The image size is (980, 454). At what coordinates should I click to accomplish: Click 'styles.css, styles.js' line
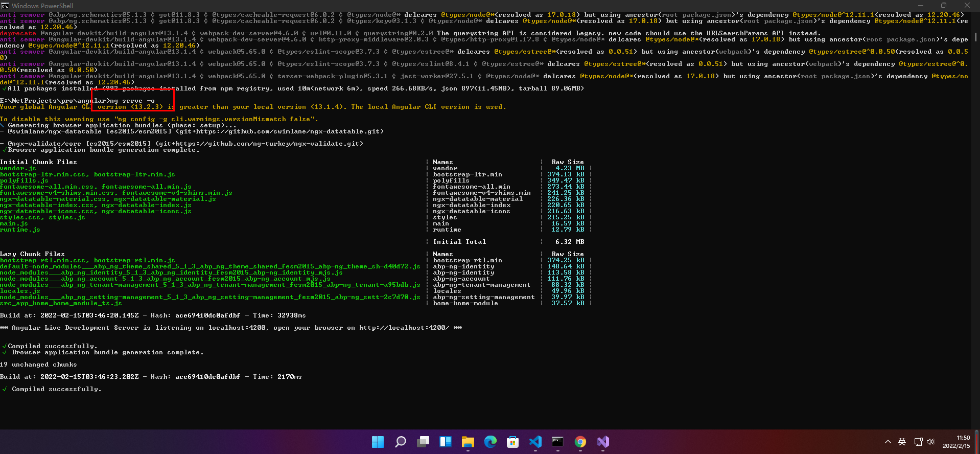(42, 217)
